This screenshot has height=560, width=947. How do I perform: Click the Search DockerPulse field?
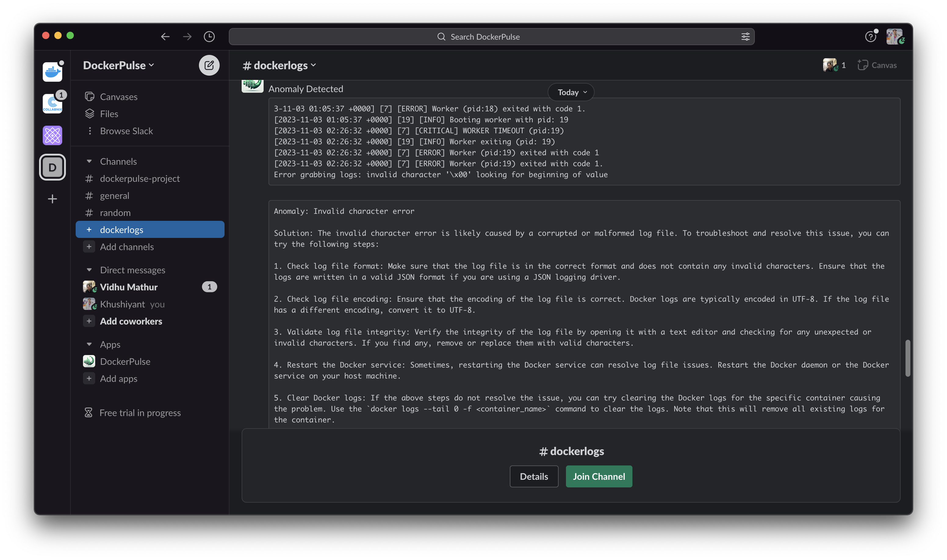pos(484,37)
